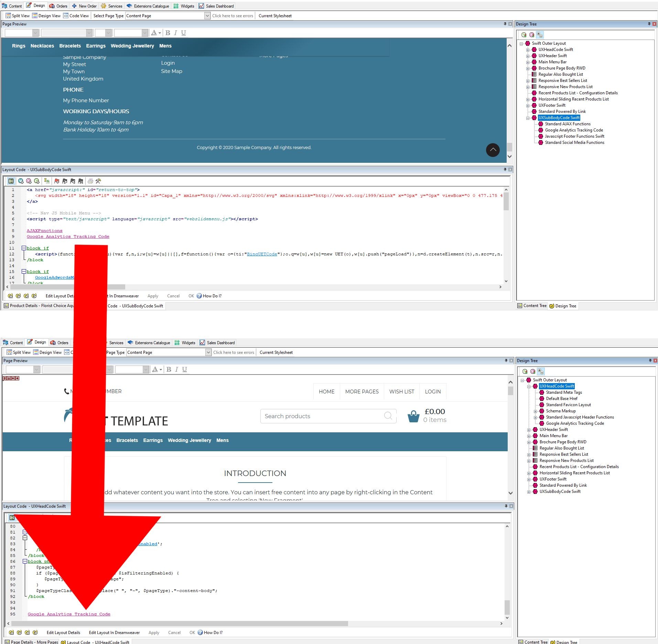The width and height of the screenshot is (658, 644).
Task: Click How Do I? in UXHeadCode Swift code panel
Action: [210, 633]
